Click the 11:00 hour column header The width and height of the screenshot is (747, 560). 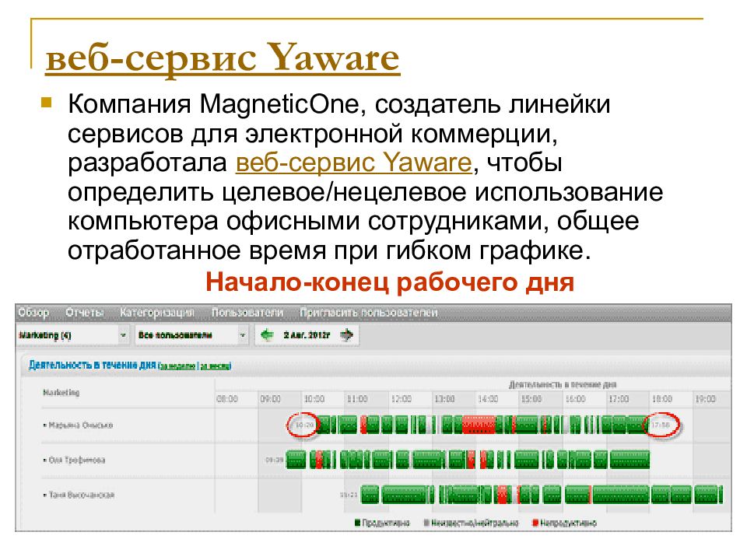[357, 399]
